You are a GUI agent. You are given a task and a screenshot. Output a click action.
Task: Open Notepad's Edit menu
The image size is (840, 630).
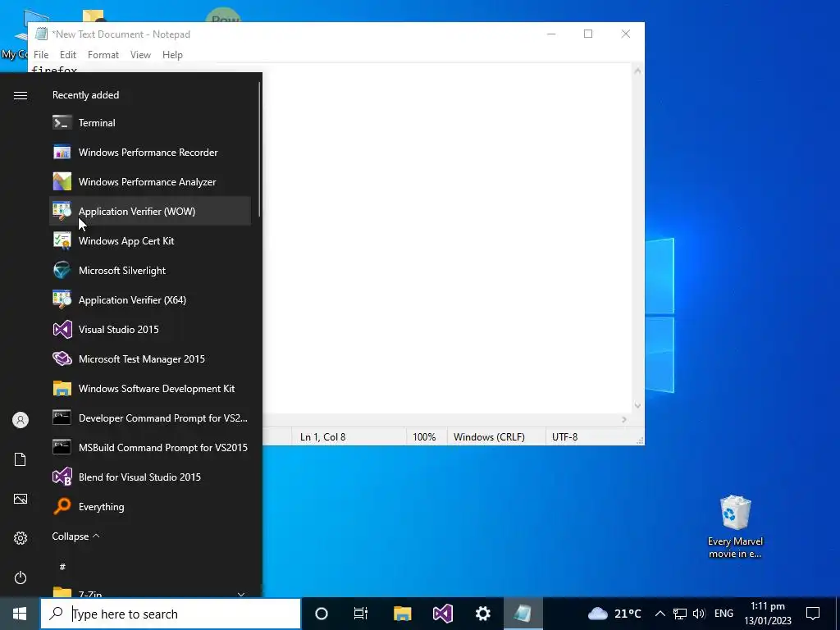67,55
